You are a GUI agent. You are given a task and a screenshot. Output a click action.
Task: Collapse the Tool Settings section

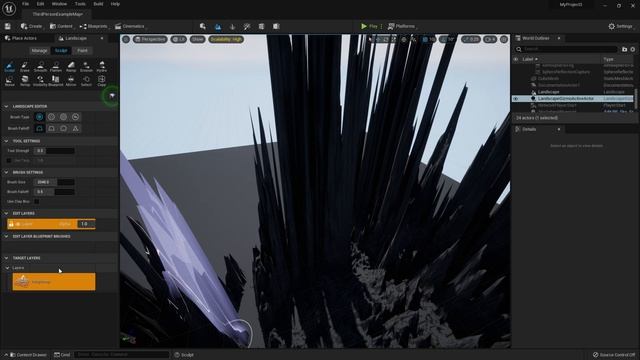[6, 141]
